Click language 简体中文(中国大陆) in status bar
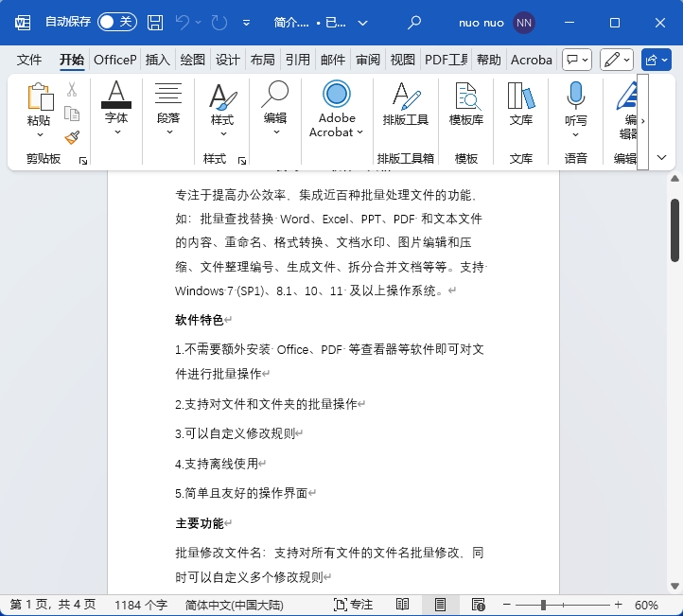The height and width of the screenshot is (616, 683). click(234, 605)
